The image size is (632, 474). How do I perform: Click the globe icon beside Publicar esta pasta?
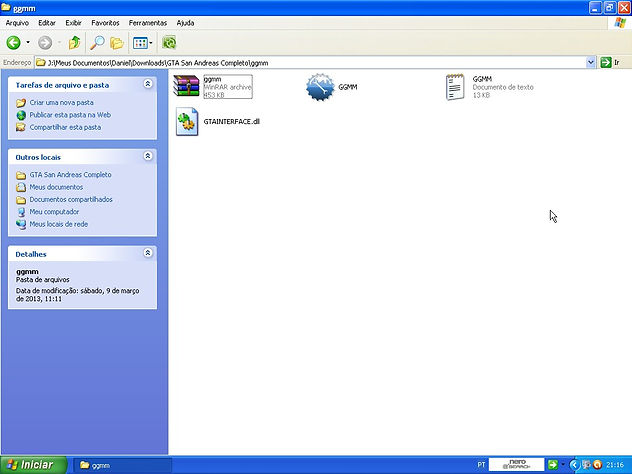[x=21, y=115]
